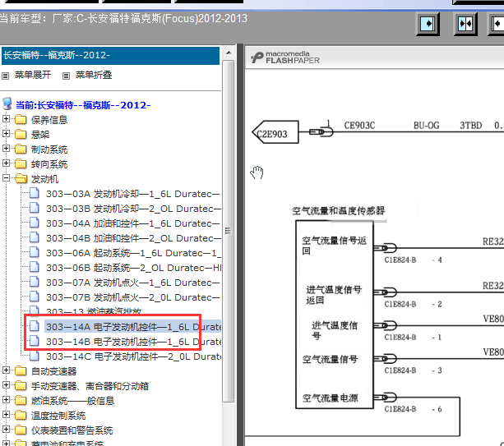Viewport: 504px width, 446px height.
Task: Expand the 仪表装置和警告系统 folder node
Action: click(6, 430)
